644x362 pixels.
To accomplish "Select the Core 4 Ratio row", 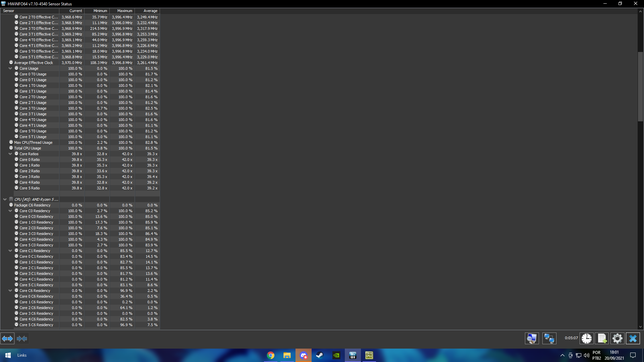I will [80, 182].
